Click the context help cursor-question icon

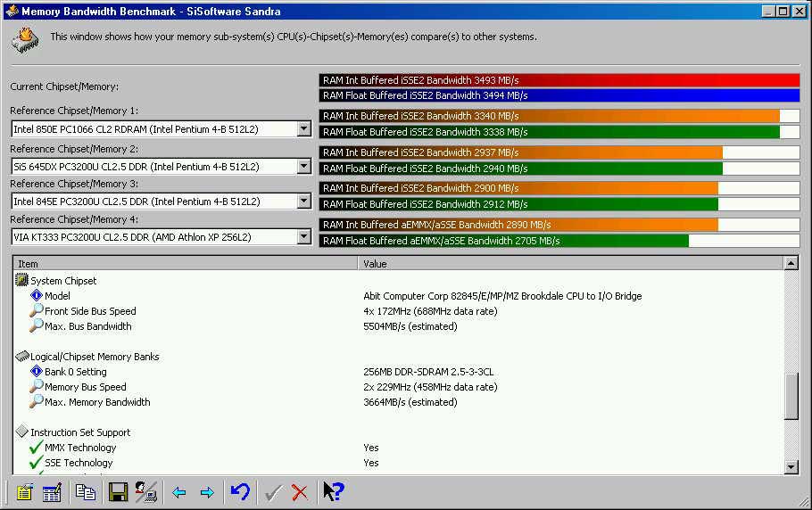(x=334, y=491)
